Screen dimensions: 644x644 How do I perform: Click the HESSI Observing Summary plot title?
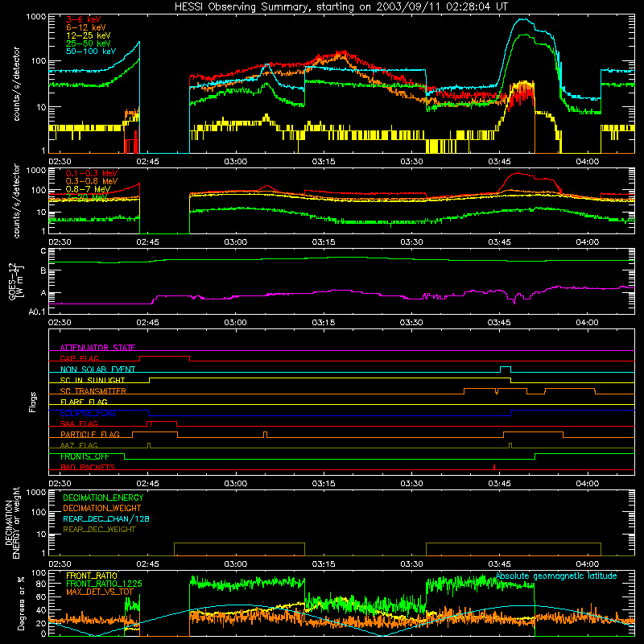[x=341, y=7]
